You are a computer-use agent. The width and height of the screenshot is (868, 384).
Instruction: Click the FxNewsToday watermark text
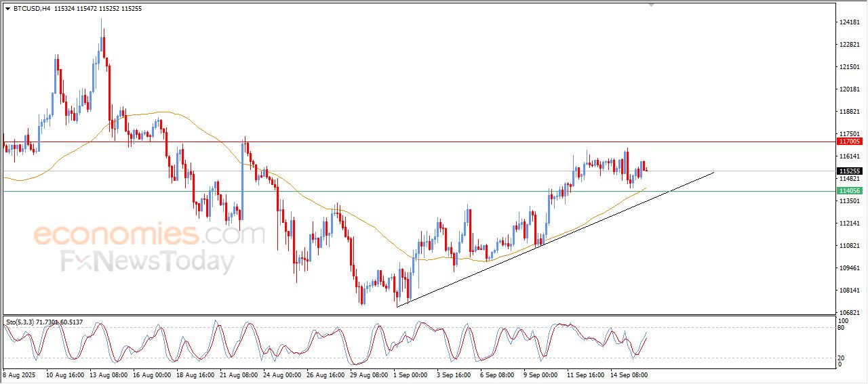(147, 261)
